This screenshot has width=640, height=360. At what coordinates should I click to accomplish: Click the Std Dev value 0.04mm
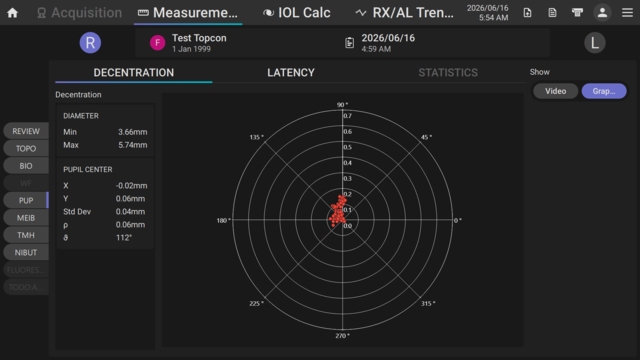130,212
